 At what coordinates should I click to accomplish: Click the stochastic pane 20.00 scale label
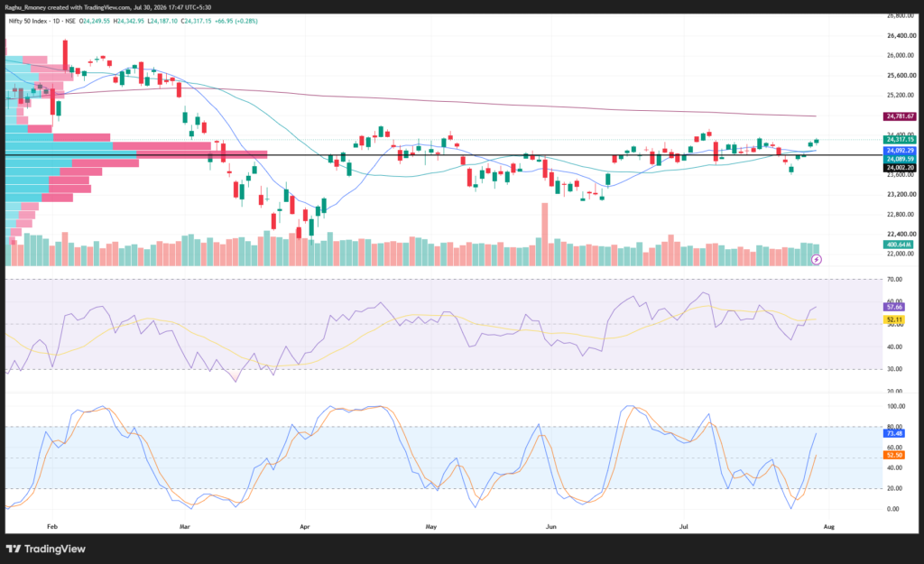coord(894,488)
